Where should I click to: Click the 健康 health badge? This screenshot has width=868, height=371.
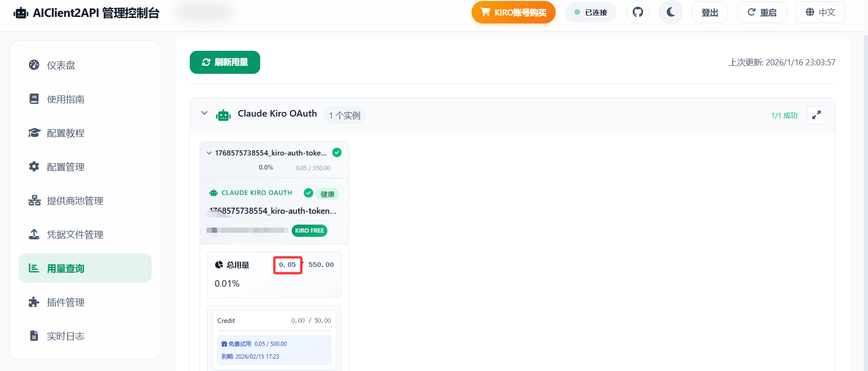click(x=327, y=194)
